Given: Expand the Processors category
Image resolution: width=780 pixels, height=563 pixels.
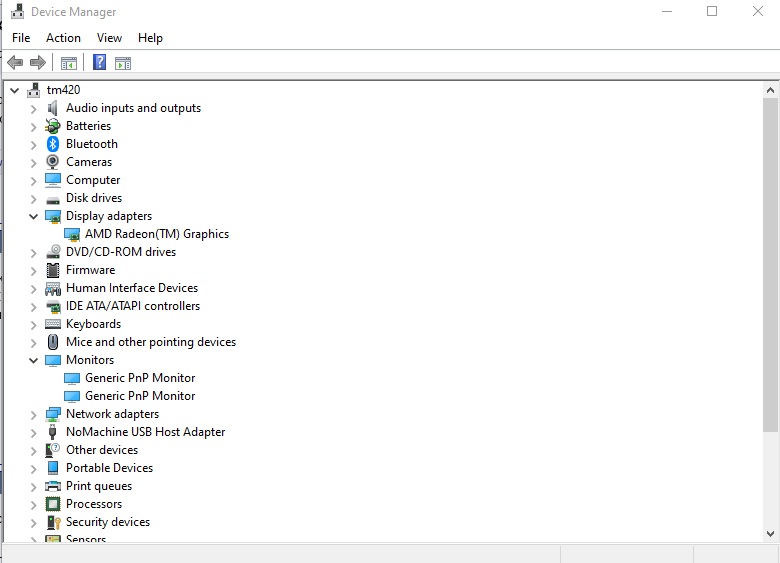Looking at the screenshot, I should 33,505.
